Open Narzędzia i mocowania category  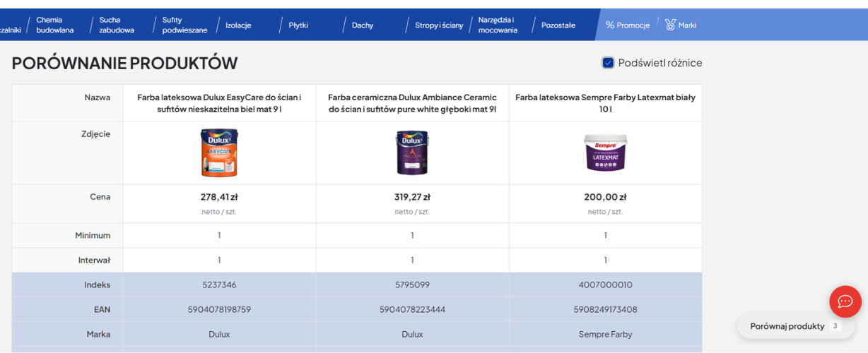click(498, 25)
